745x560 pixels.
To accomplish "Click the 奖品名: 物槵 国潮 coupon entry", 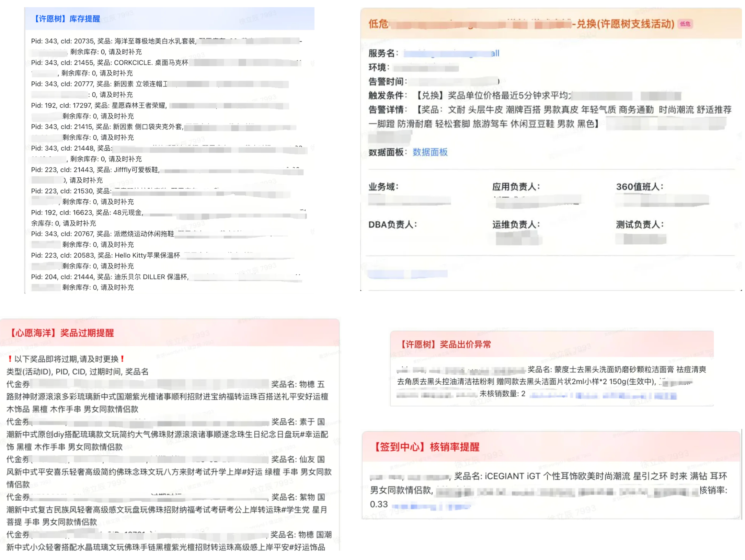I will 169,541.
